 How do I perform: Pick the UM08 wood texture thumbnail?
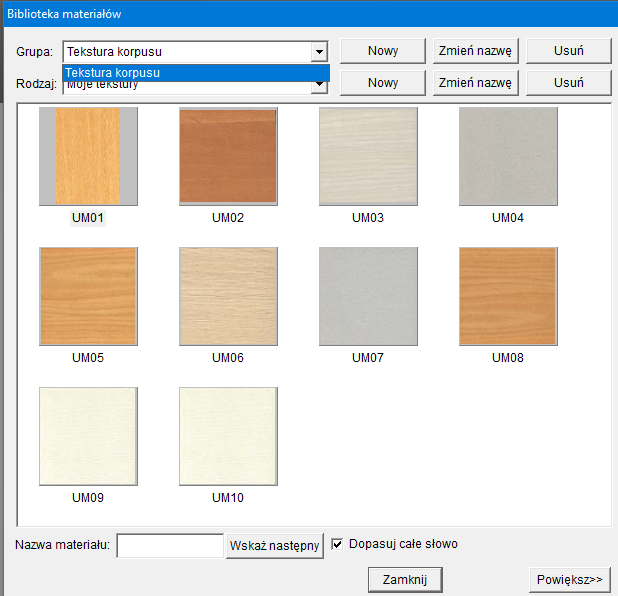point(508,296)
